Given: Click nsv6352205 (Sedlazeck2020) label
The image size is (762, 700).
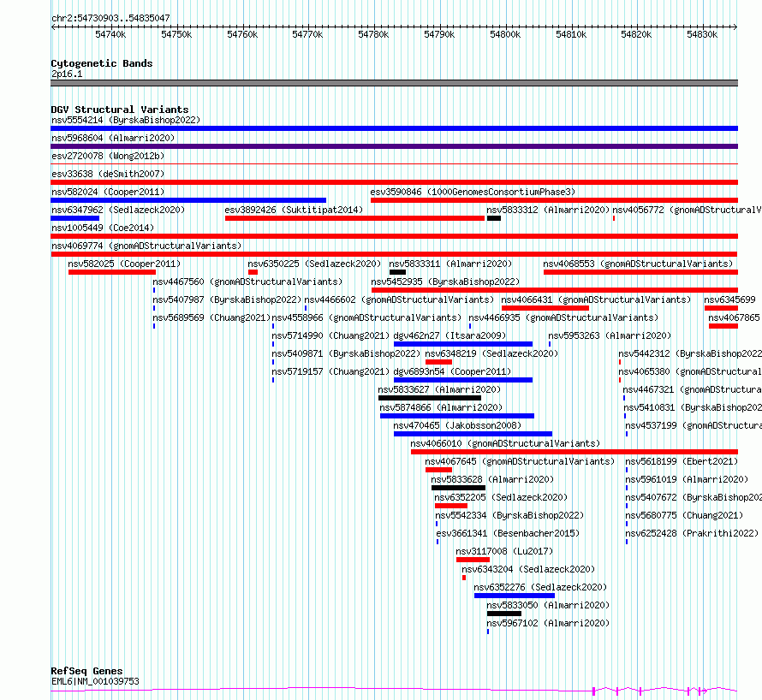Looking at the screenshot, I should point(501,497).
